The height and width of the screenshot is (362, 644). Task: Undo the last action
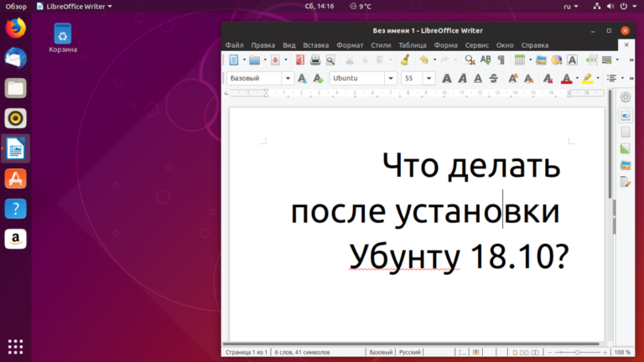(x=423, y=60)
